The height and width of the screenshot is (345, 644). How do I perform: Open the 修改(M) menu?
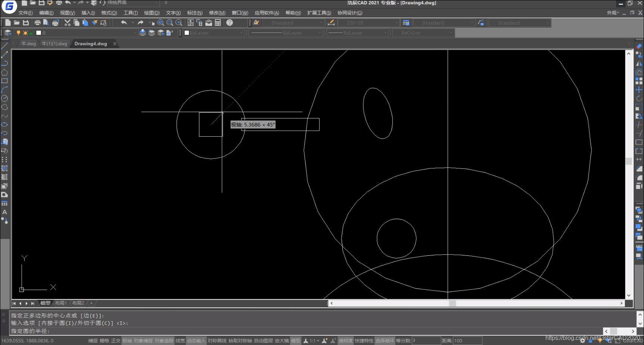pos(217,13)
